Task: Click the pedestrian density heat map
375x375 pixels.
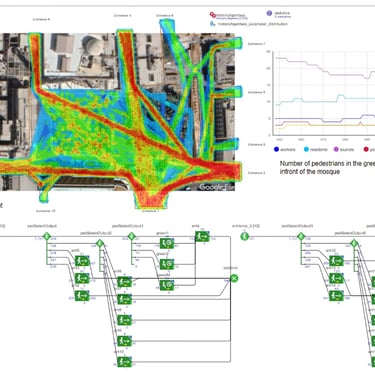Action: [x=120, y=113]
